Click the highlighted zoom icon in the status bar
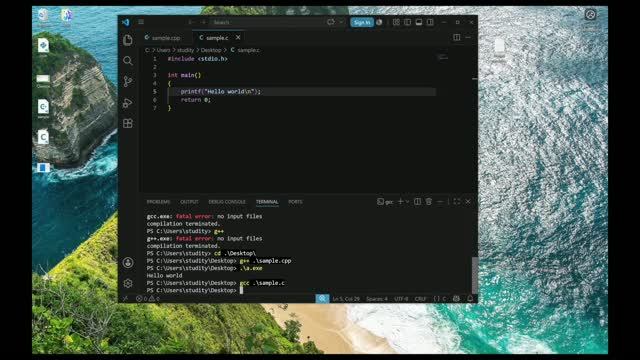The height and width of the screenshot is (360, 640). (x=322, y=299)
